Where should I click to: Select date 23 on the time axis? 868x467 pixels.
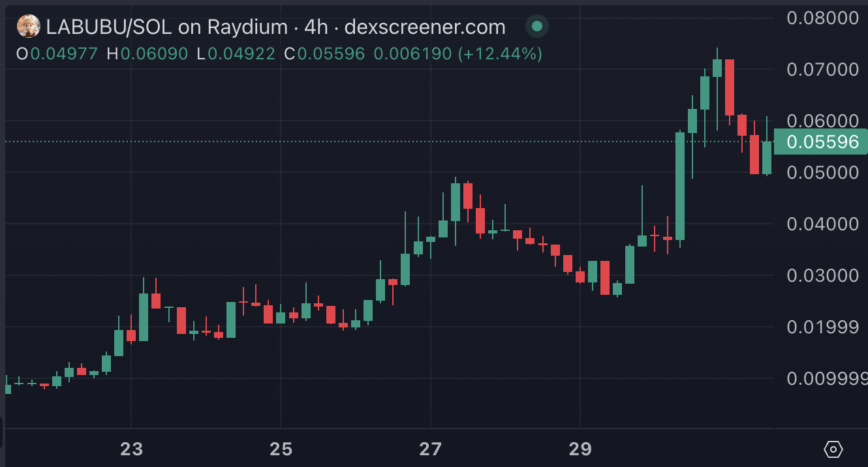tap(131, 449)
